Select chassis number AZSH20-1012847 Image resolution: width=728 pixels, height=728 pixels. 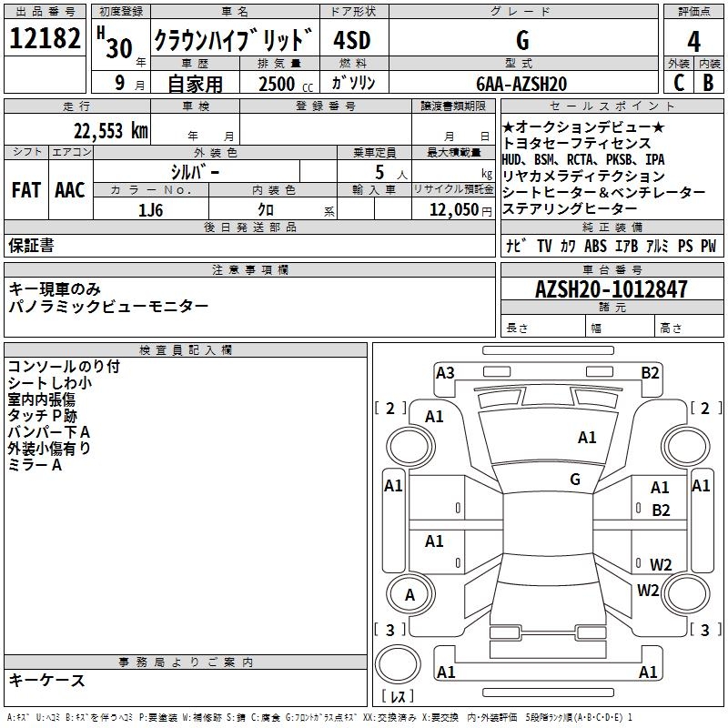(x=611, y=289)
